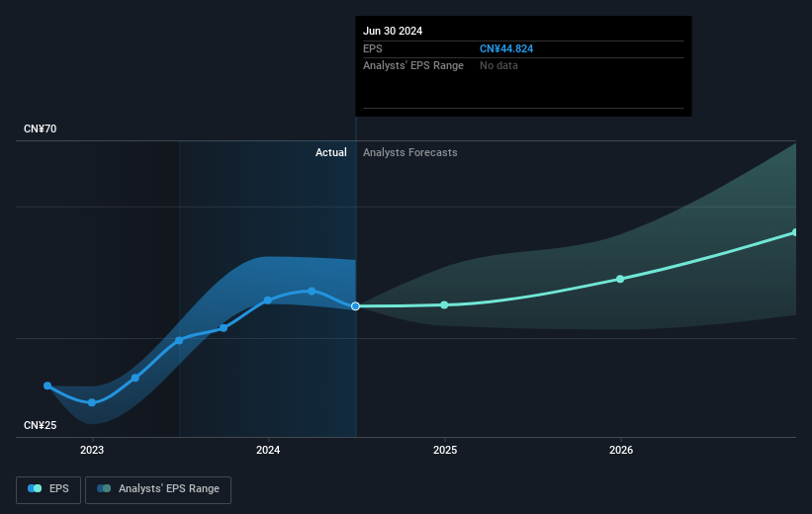
Task: Click the CN¥44.824 EPS value in tooltip
Action: point(506,48)
